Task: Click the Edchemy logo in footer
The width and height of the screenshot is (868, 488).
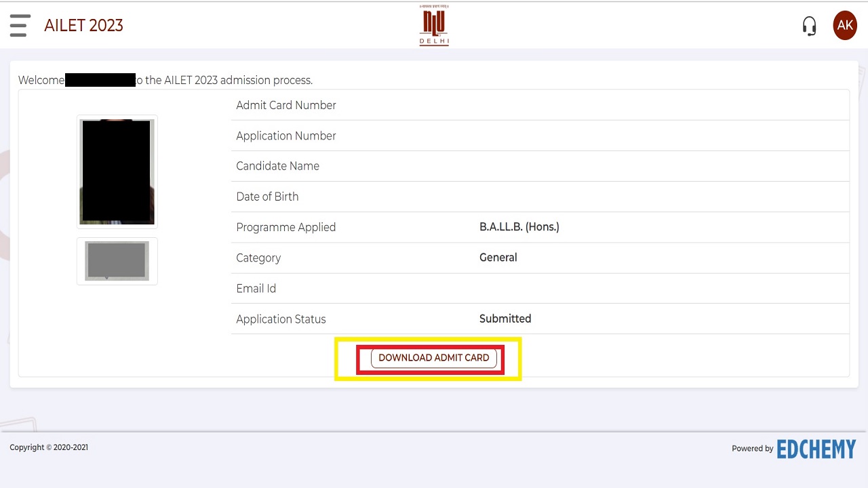Action: point(816,449)
